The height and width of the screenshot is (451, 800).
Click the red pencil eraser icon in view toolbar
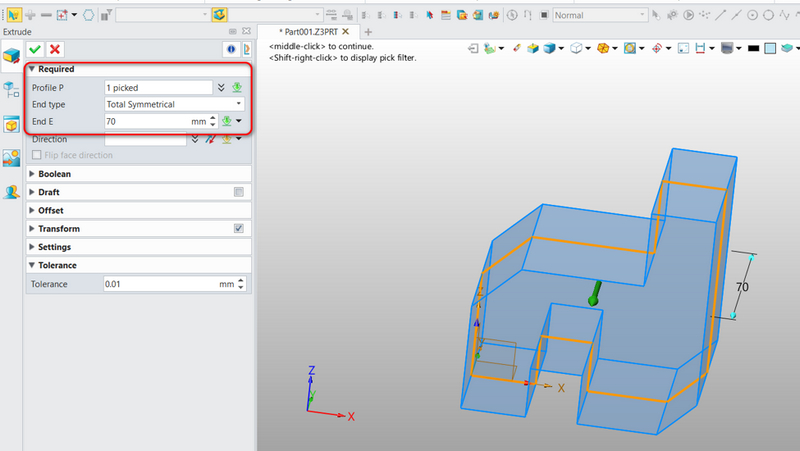coord(517,48)
